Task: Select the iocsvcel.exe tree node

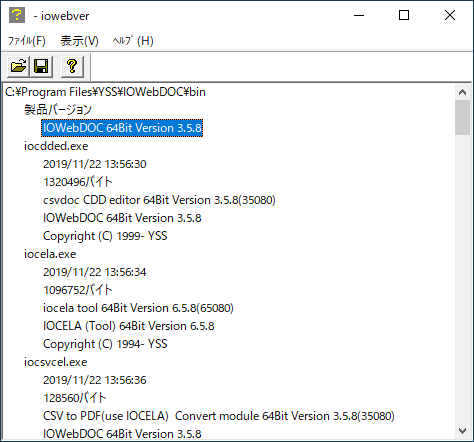Action: click(x=55, y=362)
